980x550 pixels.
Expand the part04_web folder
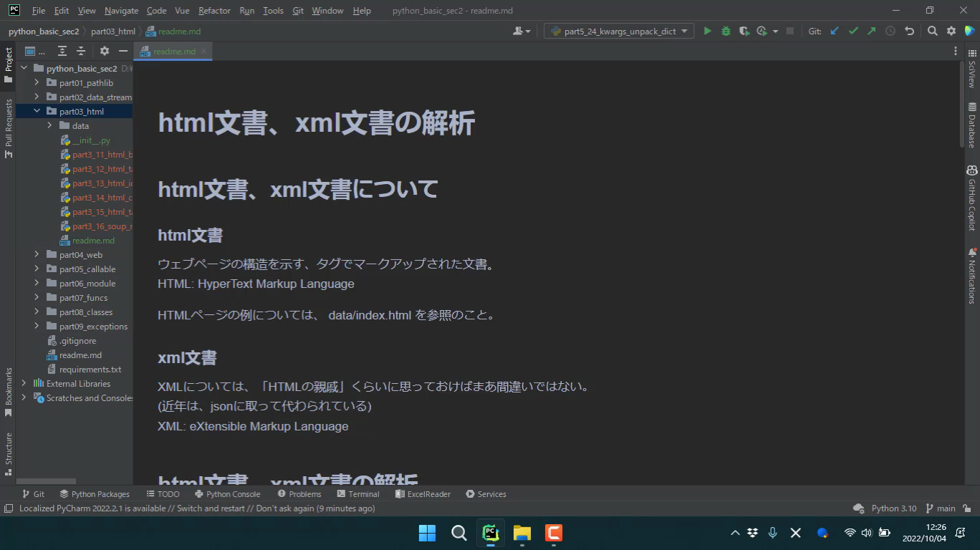[x=37, y=254]
